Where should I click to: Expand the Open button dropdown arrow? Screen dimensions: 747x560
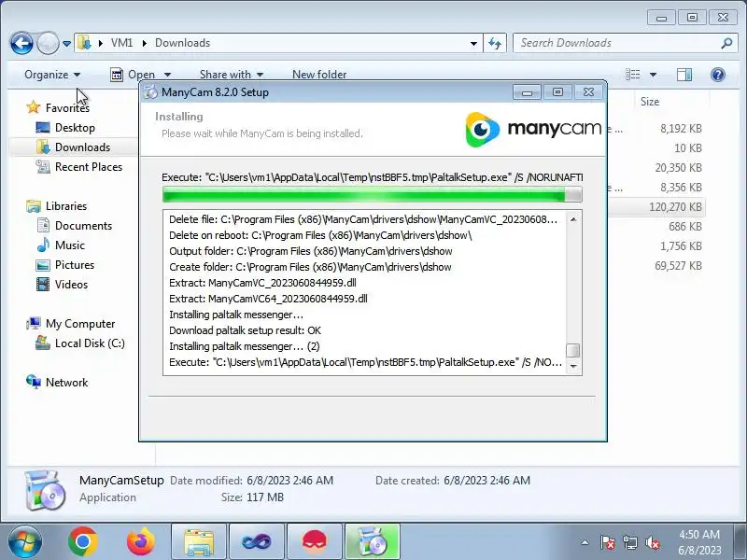click(167, 75)
